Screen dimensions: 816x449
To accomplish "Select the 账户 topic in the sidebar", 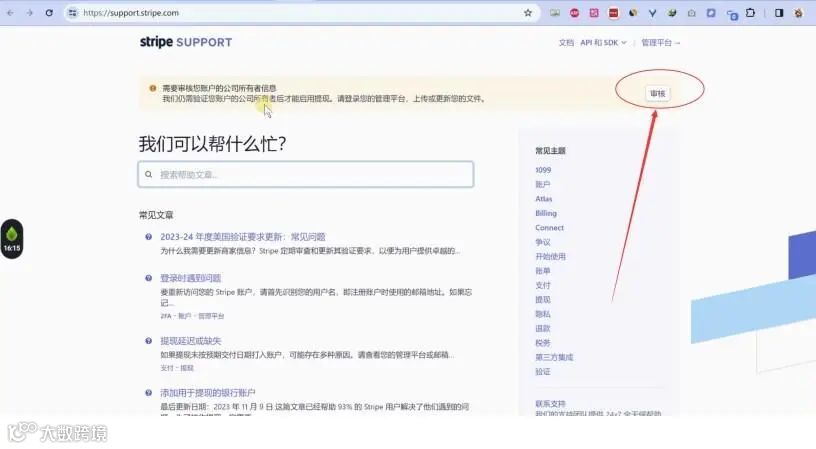I will coord(543,184).
